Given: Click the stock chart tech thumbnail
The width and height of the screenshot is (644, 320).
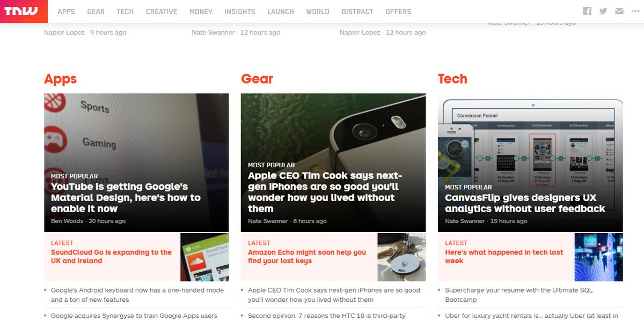Looking at the screenshot, I should tap(598, 257).
